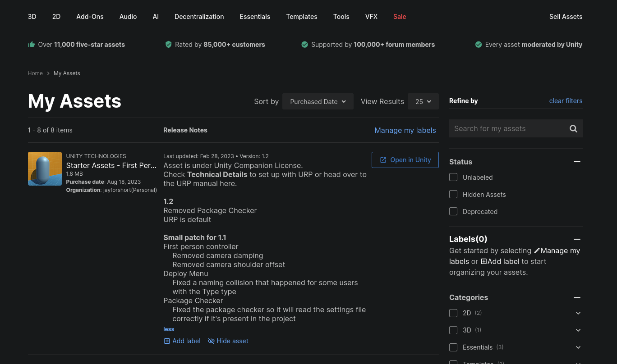The height and width of the screenshot is (364, 617).
Task: Click the Add label plus icon under release notes
Action: click(167, 341)
